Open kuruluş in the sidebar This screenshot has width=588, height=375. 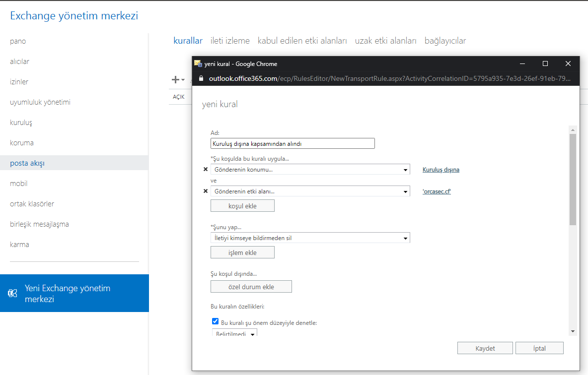[x=21, y=123]
